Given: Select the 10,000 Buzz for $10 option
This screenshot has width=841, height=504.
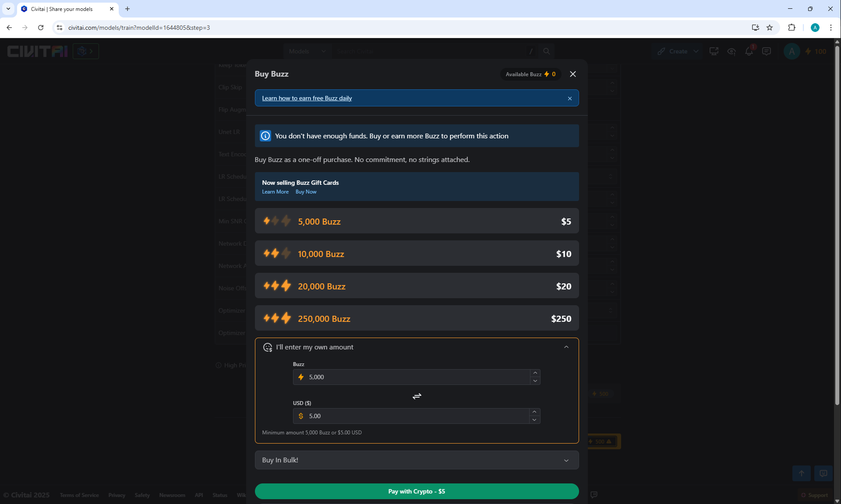Looking at the screenshot, I should [416, 254].
